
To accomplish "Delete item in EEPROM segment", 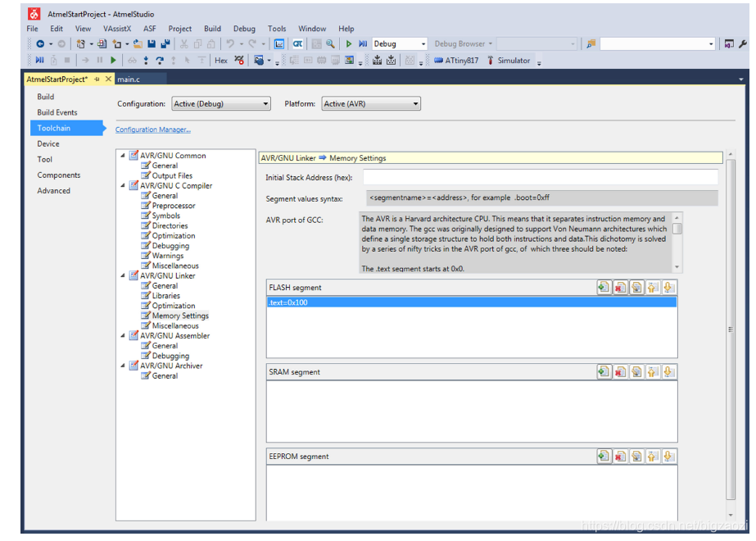I will tap(620, 456).
